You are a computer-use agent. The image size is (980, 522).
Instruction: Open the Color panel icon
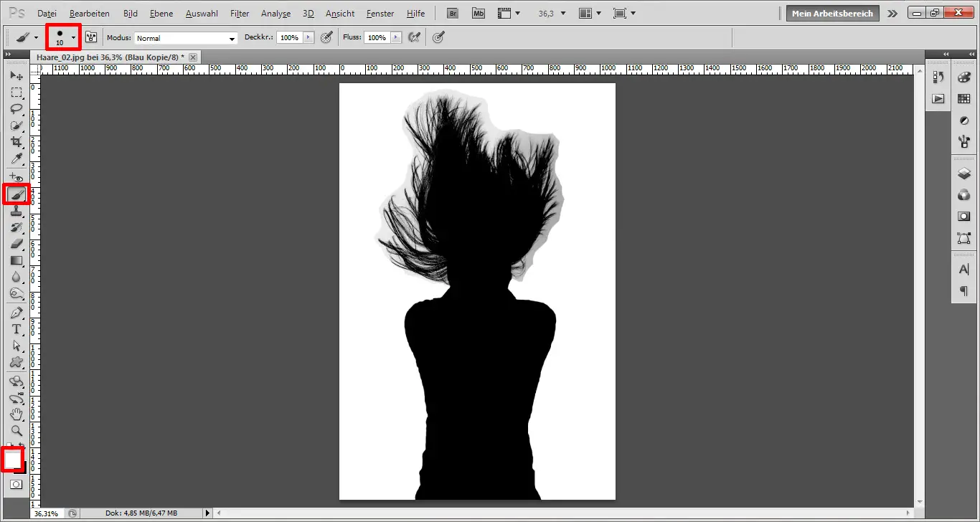coord(964,77)
